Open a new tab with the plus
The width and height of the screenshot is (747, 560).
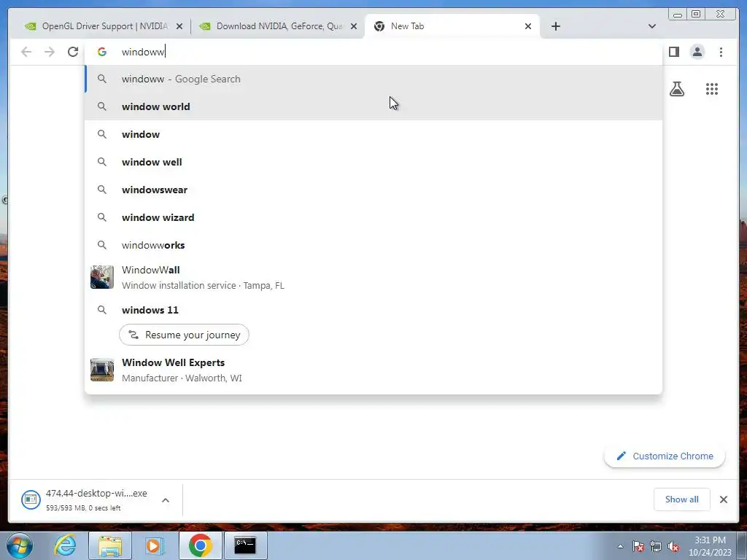tap(555, 26)
